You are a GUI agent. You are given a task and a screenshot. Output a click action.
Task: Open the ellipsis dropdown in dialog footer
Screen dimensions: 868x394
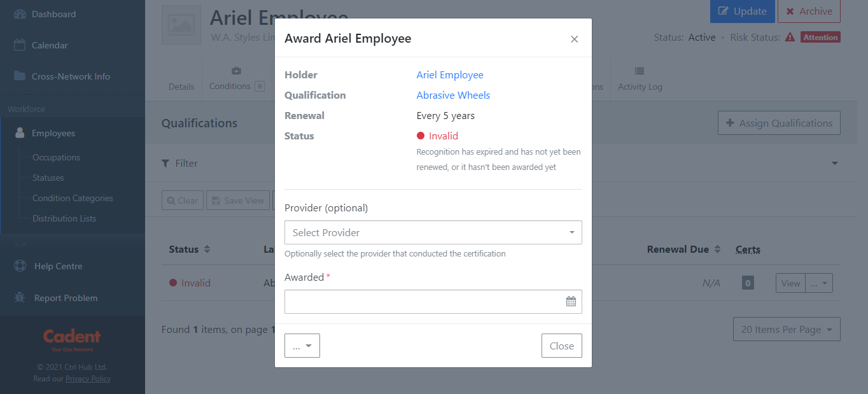[302, 346]
